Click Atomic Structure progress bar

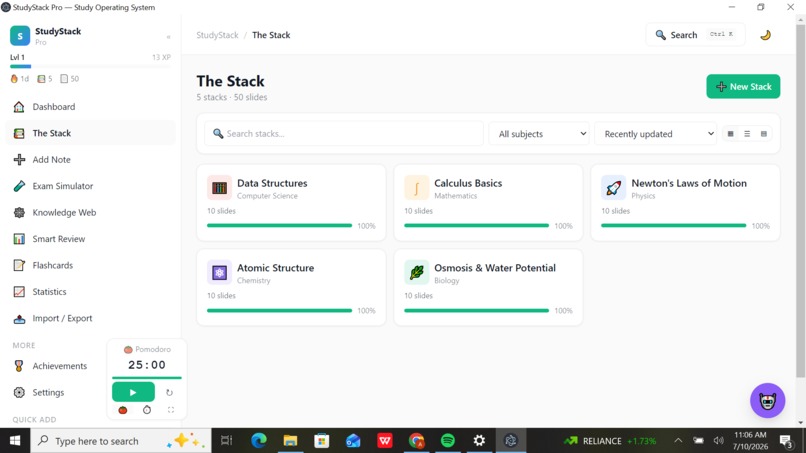tap(280, 310)
